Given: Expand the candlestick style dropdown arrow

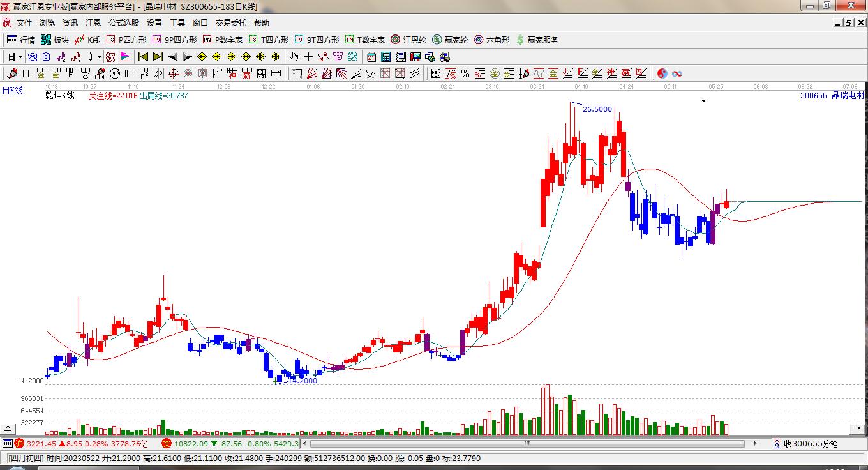Looking at the screenshot, I should [x=99, y=57].
